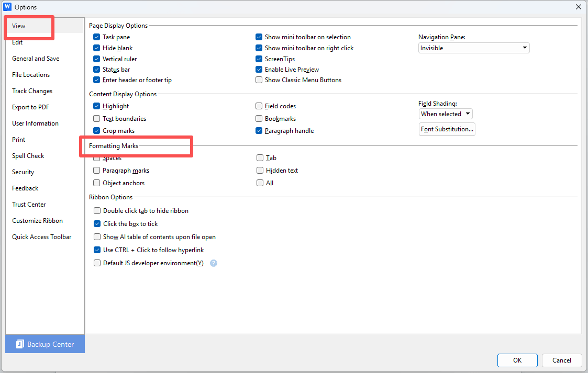
Task: Click the Backup Center icon
Action: pyautogui.click(x=20, y=344)
